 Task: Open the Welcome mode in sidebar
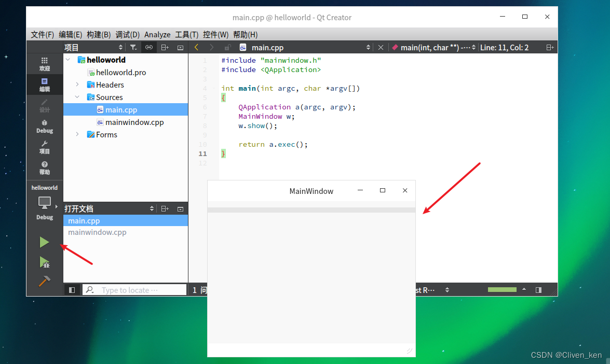[44, 64]
